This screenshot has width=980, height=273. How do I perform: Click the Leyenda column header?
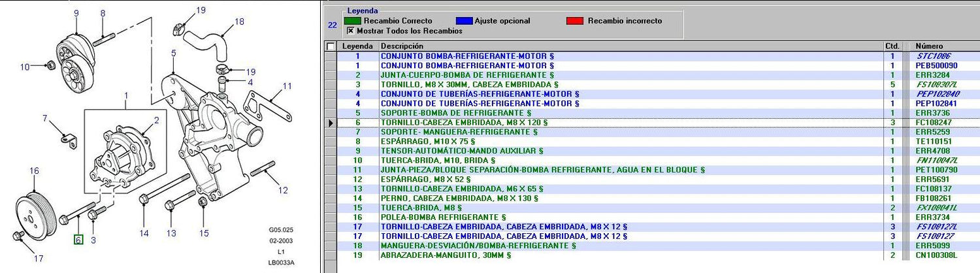[357, 46]
